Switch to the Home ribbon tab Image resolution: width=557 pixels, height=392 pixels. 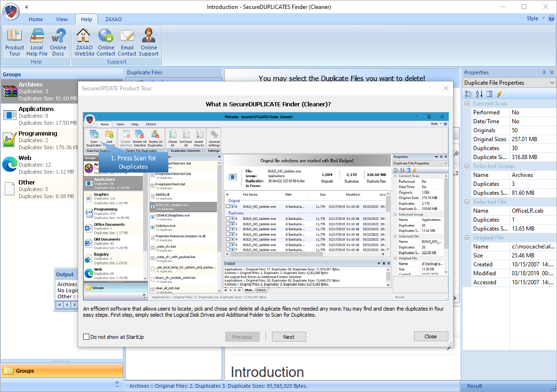(x=36, y=19)
